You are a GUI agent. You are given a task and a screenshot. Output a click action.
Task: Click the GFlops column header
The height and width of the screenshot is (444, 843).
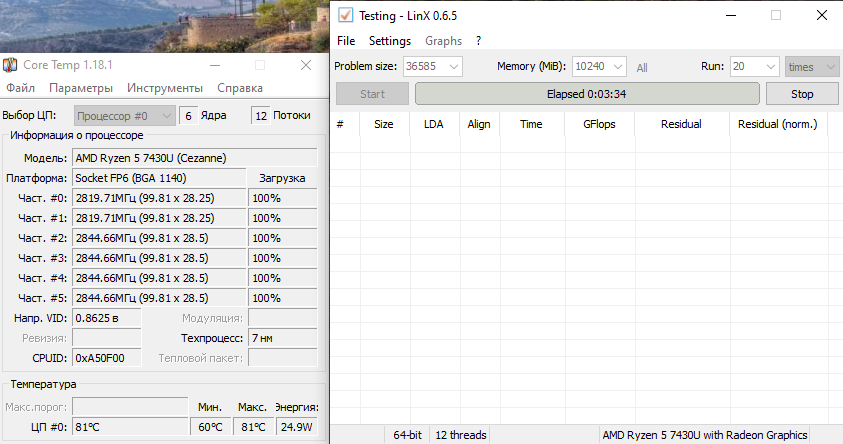(x=599, y=124)
